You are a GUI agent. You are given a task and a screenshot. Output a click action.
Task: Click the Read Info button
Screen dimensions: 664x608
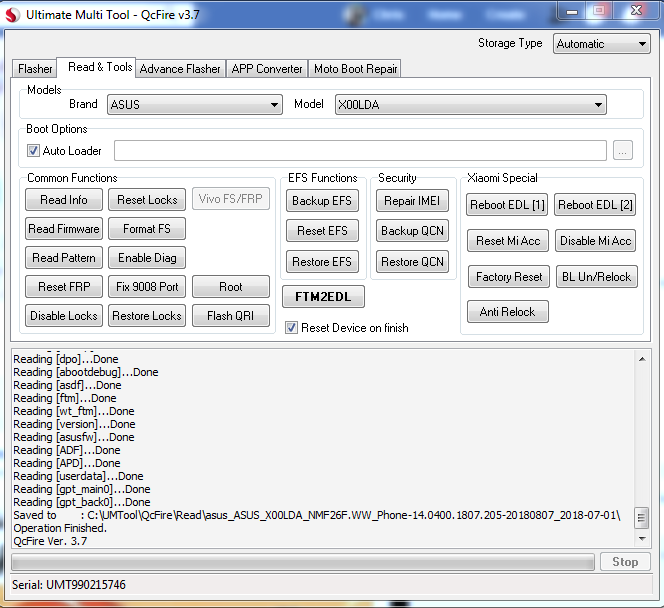point(64,199)
